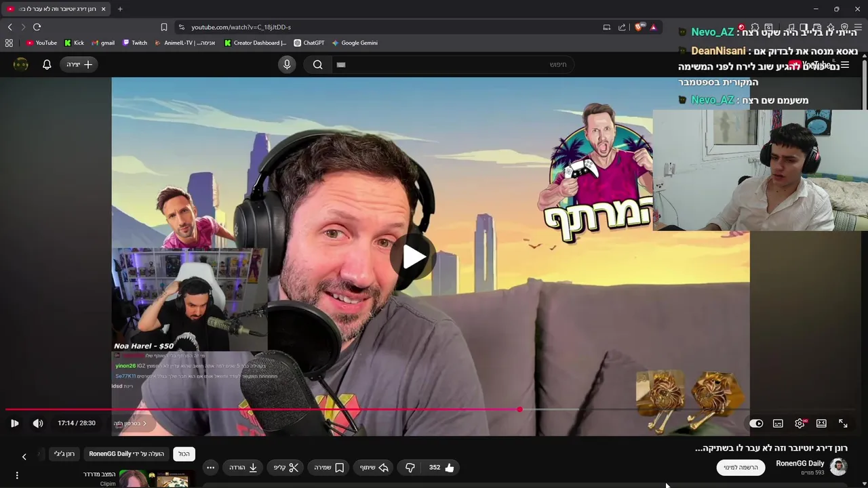868x488 pixels.
Task: Open the Twitch bookmark
Action: pyautogui.click(x=134, y=43)
